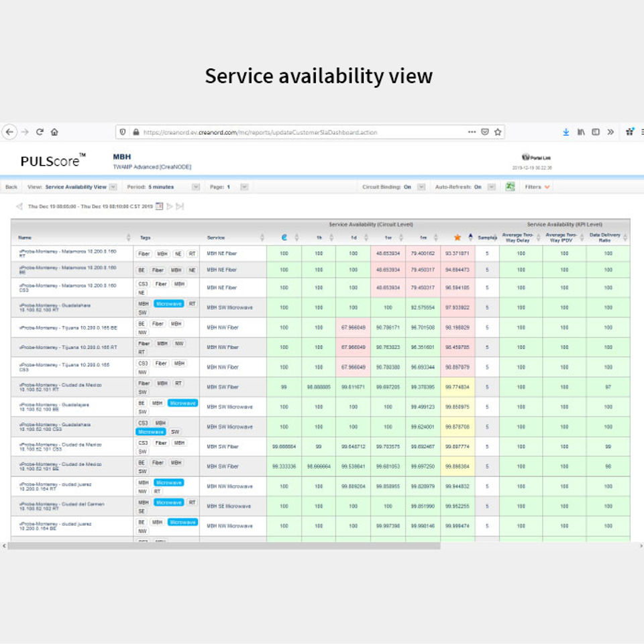
Task: Open the tracking protection shield icon
Action: [x=122, y=132]
